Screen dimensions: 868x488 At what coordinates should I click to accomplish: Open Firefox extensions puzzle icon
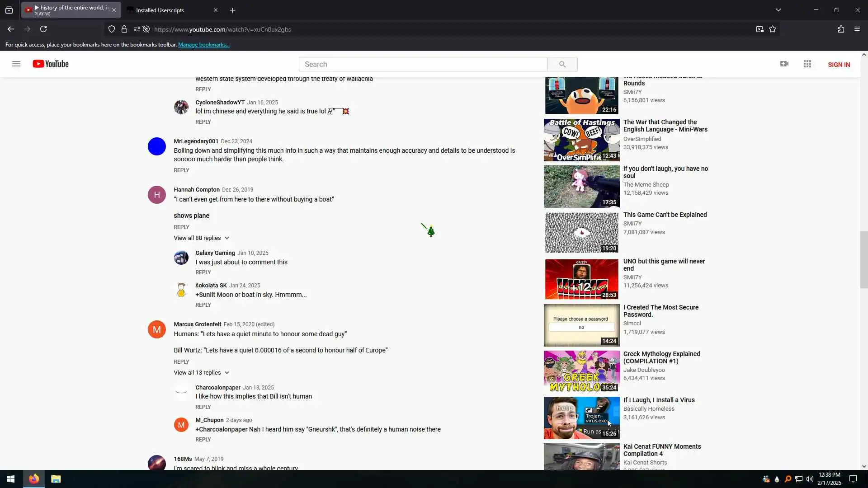point(841,29)
